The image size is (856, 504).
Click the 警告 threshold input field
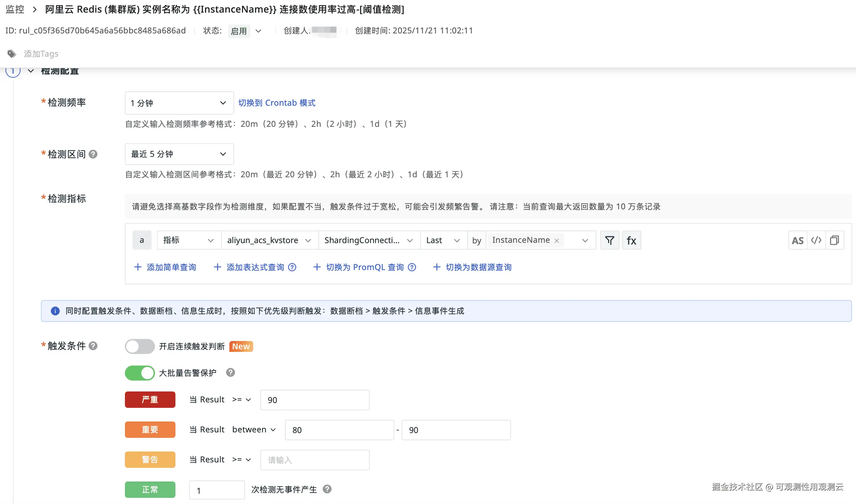[x=314, y=460]
